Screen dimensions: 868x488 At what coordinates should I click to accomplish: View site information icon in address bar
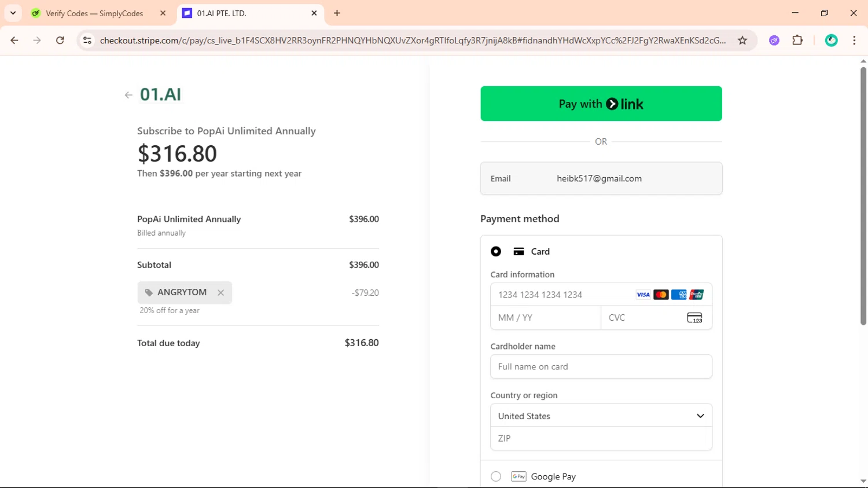87,41
